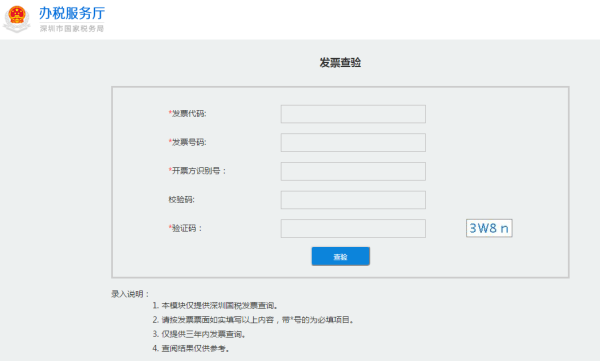Click the 验证码 field label
Image resolution: width=600 pixels, height=361 pixels.
point(185,228)
